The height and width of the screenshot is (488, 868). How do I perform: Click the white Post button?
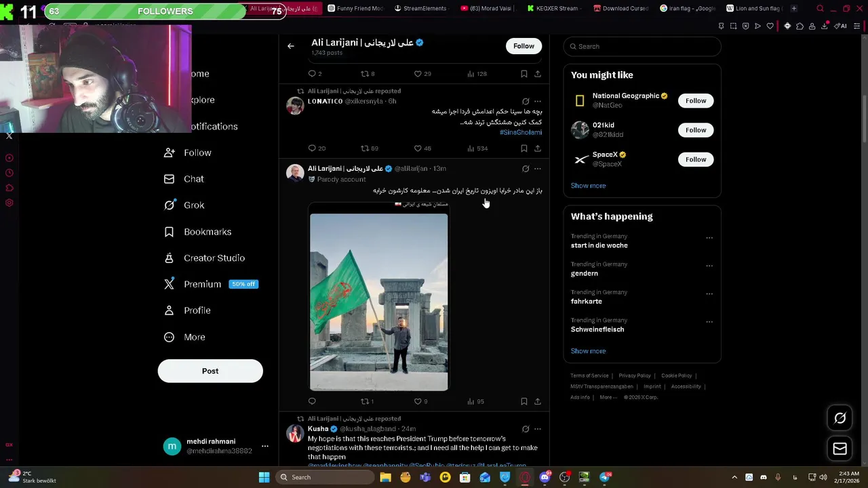(210, 371)
